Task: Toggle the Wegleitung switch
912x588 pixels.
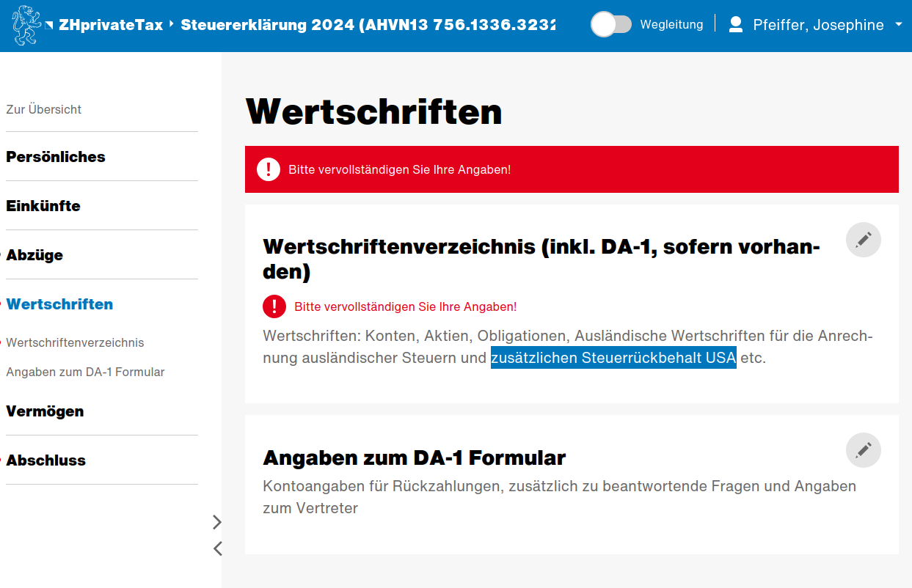Action: (610, 25)
